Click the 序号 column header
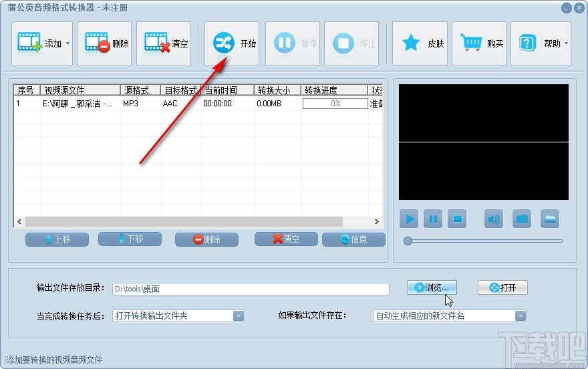 click(x=27, y=90)
